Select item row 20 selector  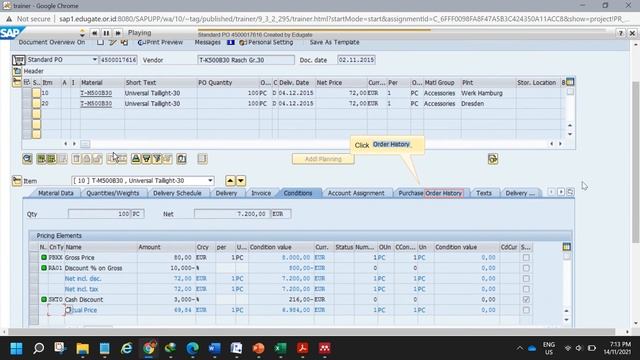tap(36, 104)
